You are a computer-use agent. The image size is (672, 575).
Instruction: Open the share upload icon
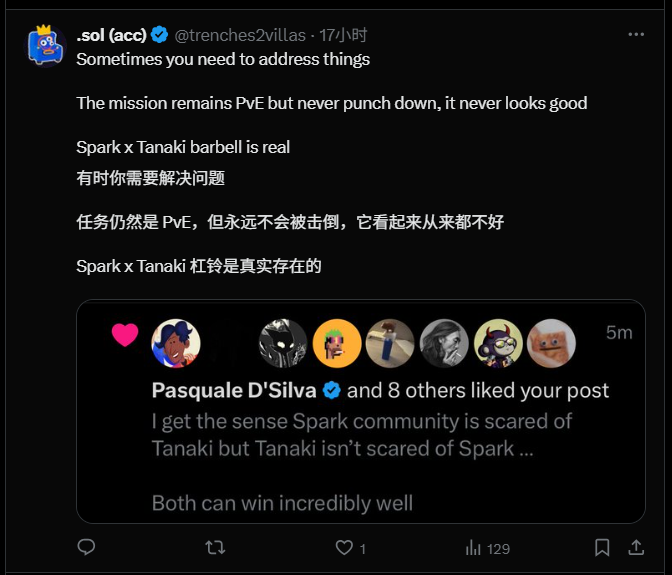point(636,548)
